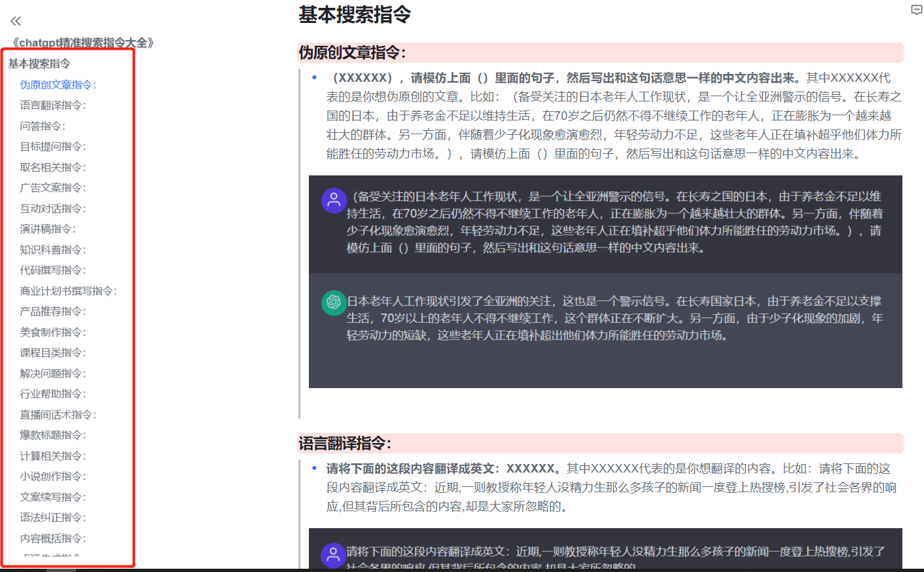Image resolution: width=924 pixels, height=572 pixels.
Task: Select 直播间话术指令 in outline
Action: (58, 415)
